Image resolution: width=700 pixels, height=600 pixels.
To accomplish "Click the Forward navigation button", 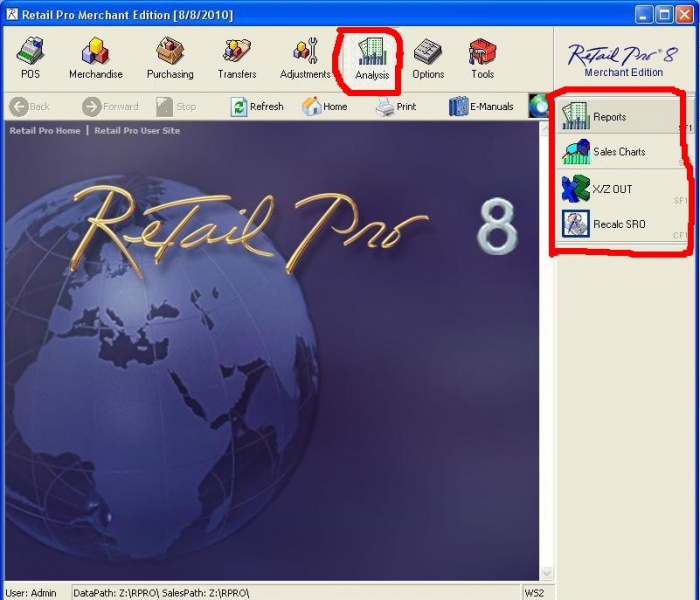I will coord(110,107).
